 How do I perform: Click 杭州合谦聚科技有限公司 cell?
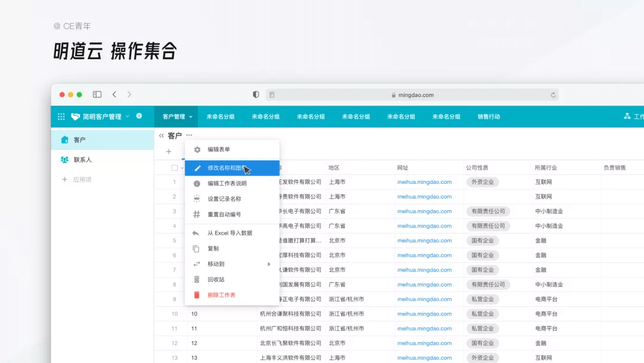tap(290, 313)
